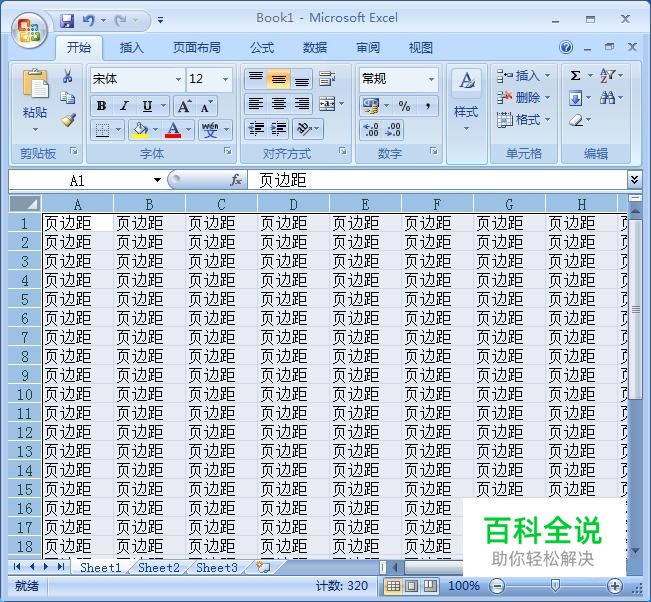Switch to Page Layout view button
651x602 pixels.
click(411, 586)
